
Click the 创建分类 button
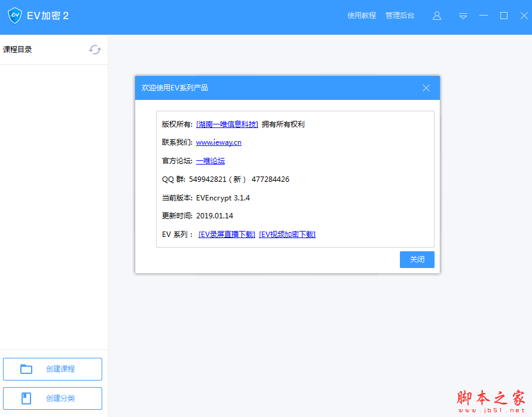click(x=53, y=398)
